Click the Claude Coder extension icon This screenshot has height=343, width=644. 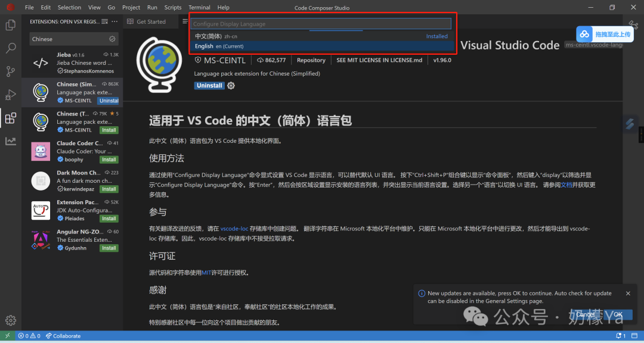coord(41,151)
